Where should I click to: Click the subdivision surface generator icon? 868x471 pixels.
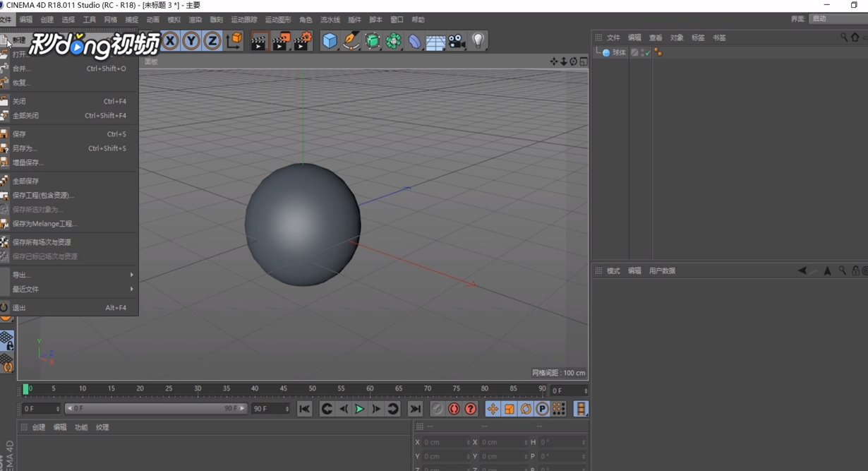[373, 41]
